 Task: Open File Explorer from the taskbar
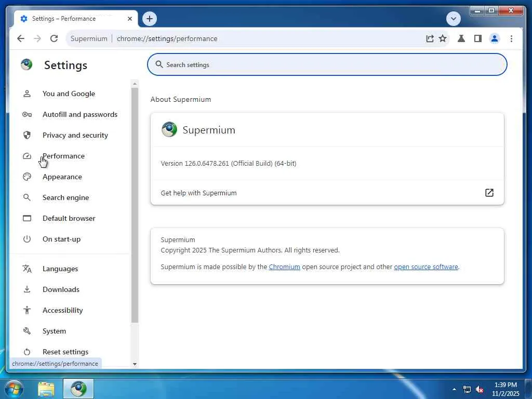(x=46, y=389)
